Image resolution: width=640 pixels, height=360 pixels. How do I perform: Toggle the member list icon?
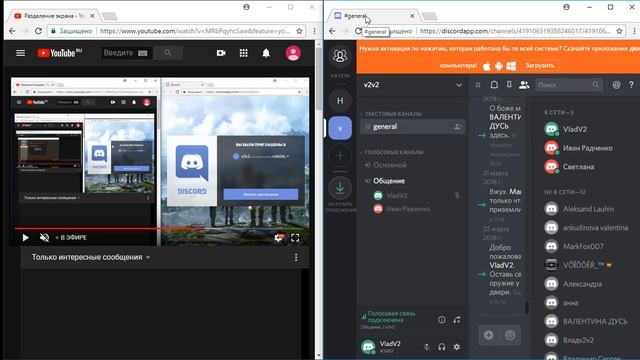tap(524, 85)
